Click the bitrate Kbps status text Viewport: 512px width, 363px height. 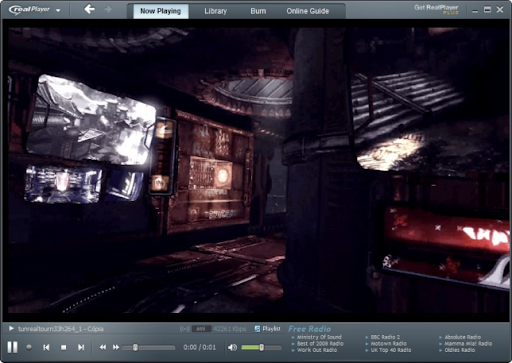tap(230, 329)
